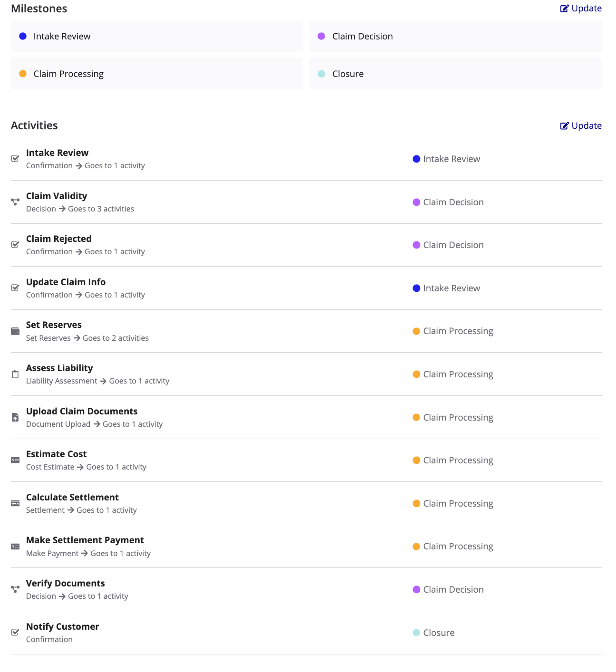Open the Claim Validity activity title
Image resolution: width=616 pixels, height=672 pixels.
pos(57,196)
